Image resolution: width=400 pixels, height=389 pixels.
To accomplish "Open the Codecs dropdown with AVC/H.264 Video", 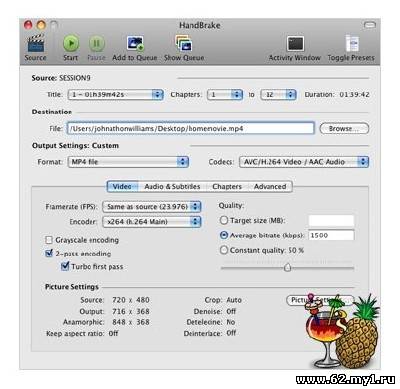I will pyautogui.click(x=304, y=162).
